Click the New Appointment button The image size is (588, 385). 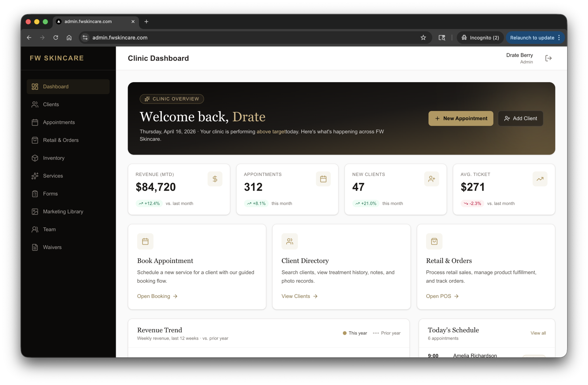(x=461, y=118)
